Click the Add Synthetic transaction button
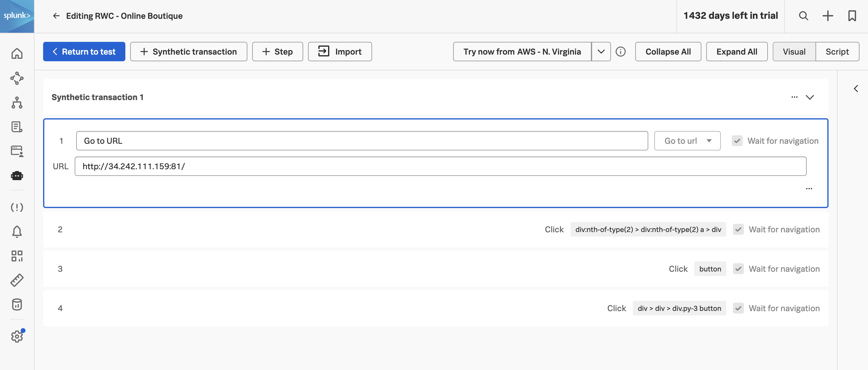 coord(189,52)
